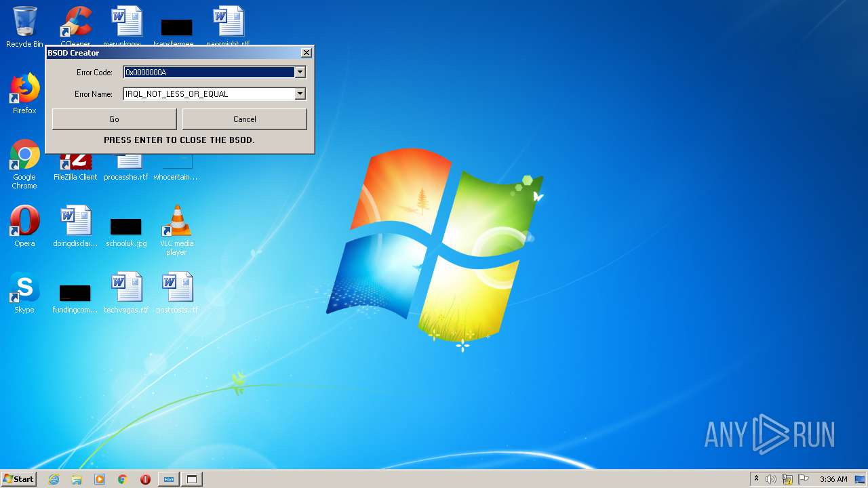
Task: Select the whocertain desktop file
Action: (176, 167)
